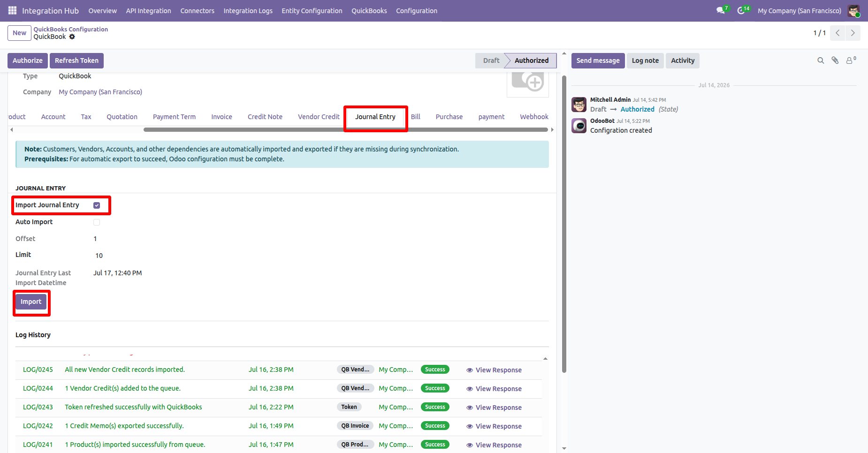This screenshot has height=453, width=868.
Task: Set status to Draft in the statusbar
Action: (x=491, y=60)
